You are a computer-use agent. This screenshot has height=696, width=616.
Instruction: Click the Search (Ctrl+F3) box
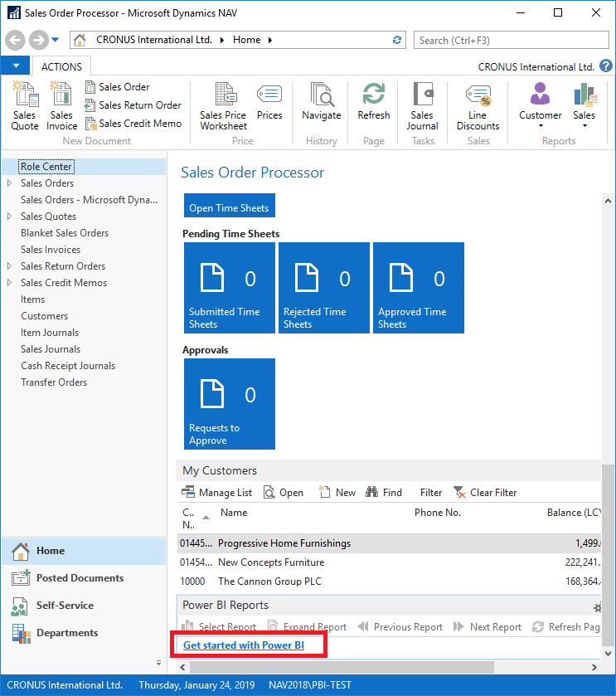coord(511,40)
